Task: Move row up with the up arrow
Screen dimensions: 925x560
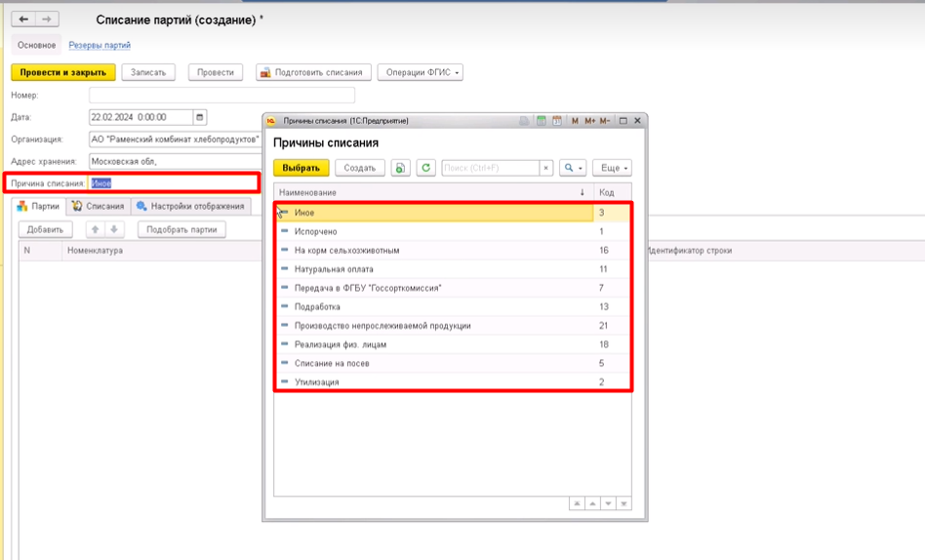Action: 95,229
